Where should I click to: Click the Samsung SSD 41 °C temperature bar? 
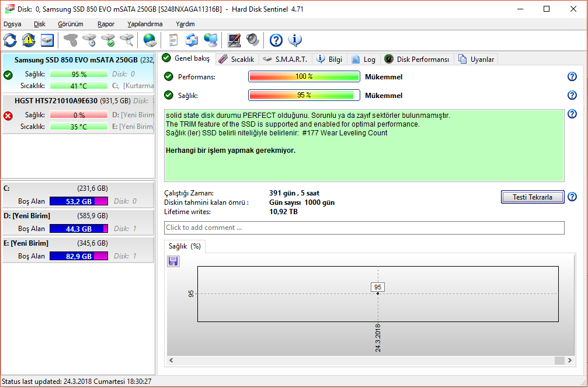[79, 86]
